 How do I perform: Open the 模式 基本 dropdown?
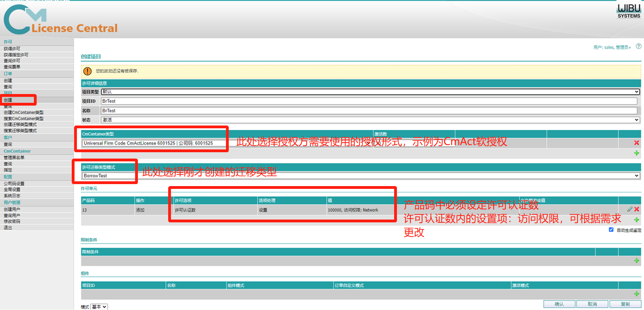99,307
